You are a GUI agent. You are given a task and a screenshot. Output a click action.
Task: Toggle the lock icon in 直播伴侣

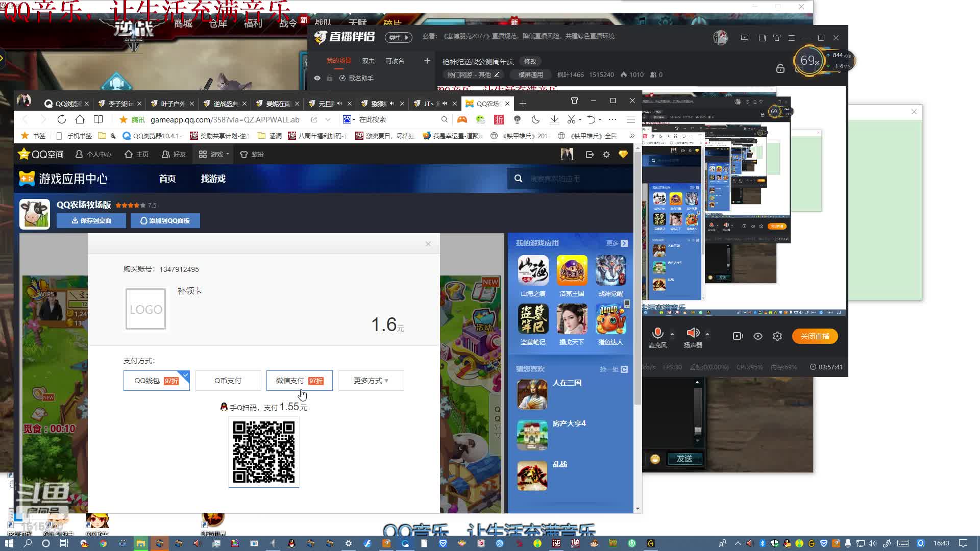[780, 68]
